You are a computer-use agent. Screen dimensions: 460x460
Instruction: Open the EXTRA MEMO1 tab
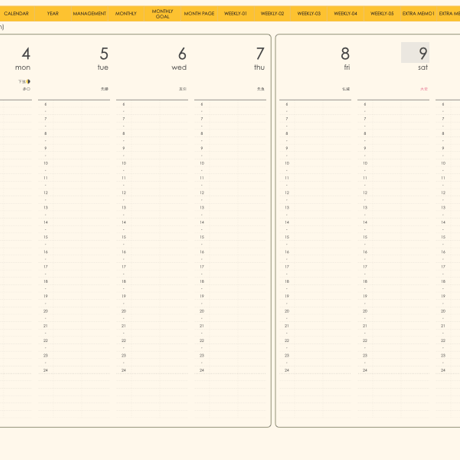coord(418,14)
